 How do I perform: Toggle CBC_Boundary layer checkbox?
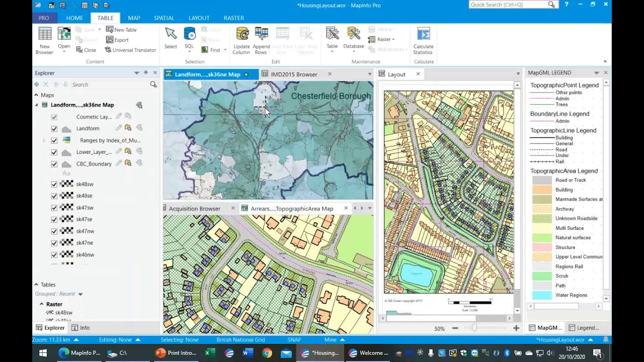(54, 164)
